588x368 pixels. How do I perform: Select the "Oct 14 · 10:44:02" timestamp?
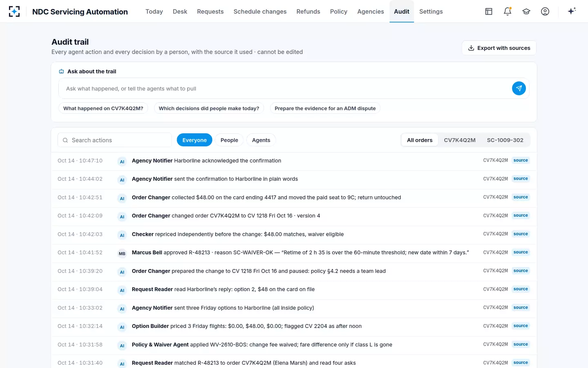click(x=80, y=179)
